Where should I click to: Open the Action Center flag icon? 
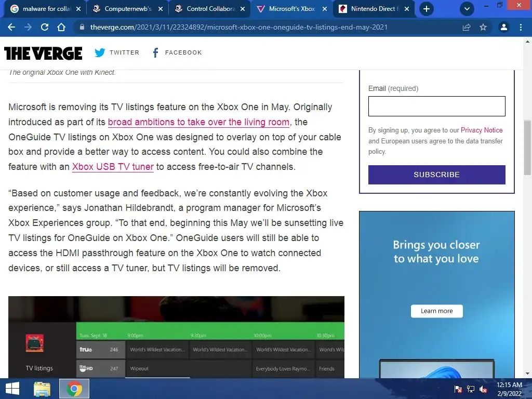458,389
